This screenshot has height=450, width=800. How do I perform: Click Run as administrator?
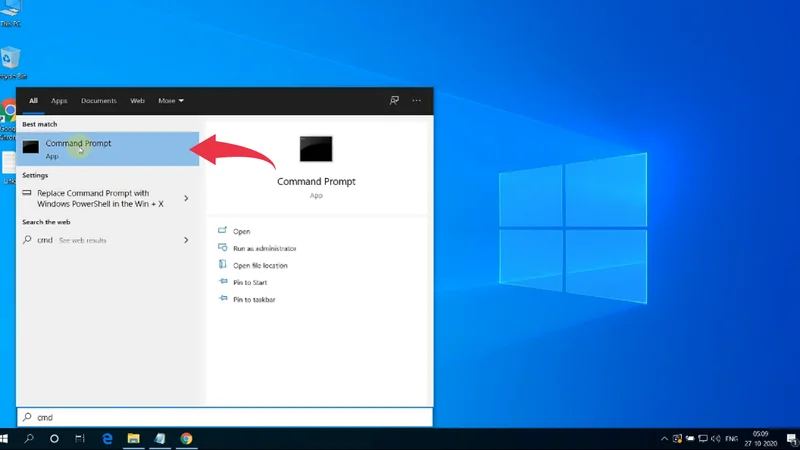[x=264, y=248]
